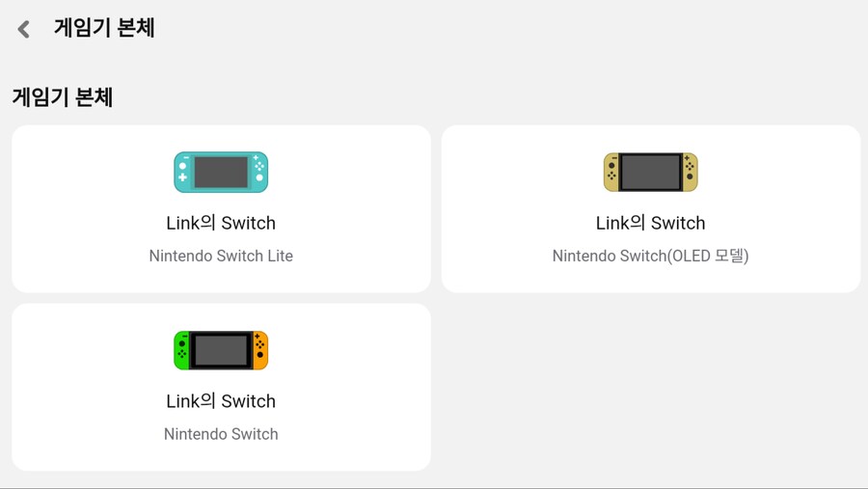Click the "게임기 본체" section heading above cards
This screenshot has width=868, height=489.
click(63, 97)
